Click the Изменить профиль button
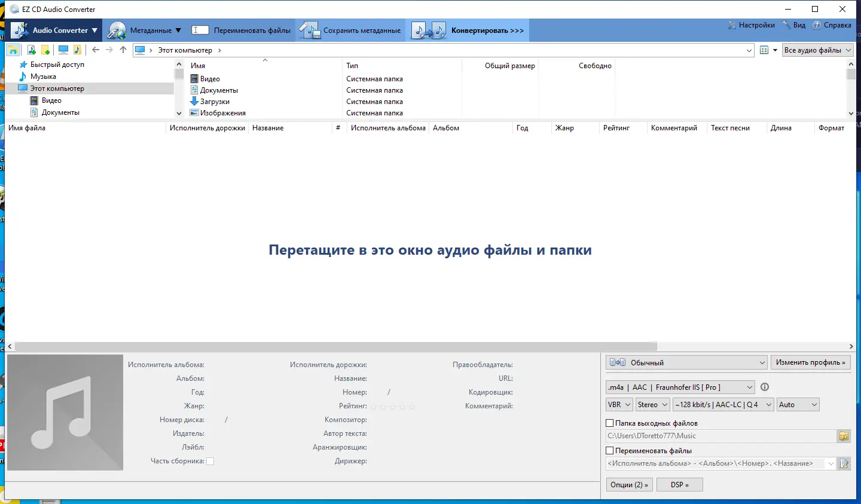The image size is (861, 504). (x=811, y=362)
